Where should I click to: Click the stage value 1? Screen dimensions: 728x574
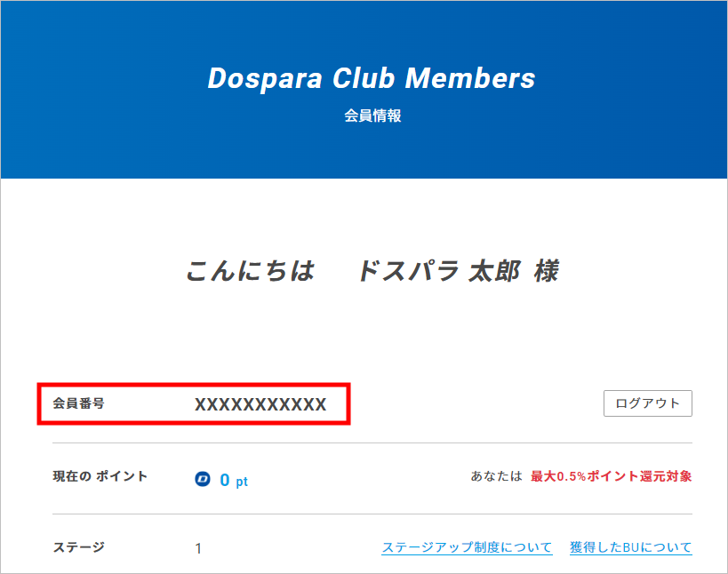tap(198, 548)
